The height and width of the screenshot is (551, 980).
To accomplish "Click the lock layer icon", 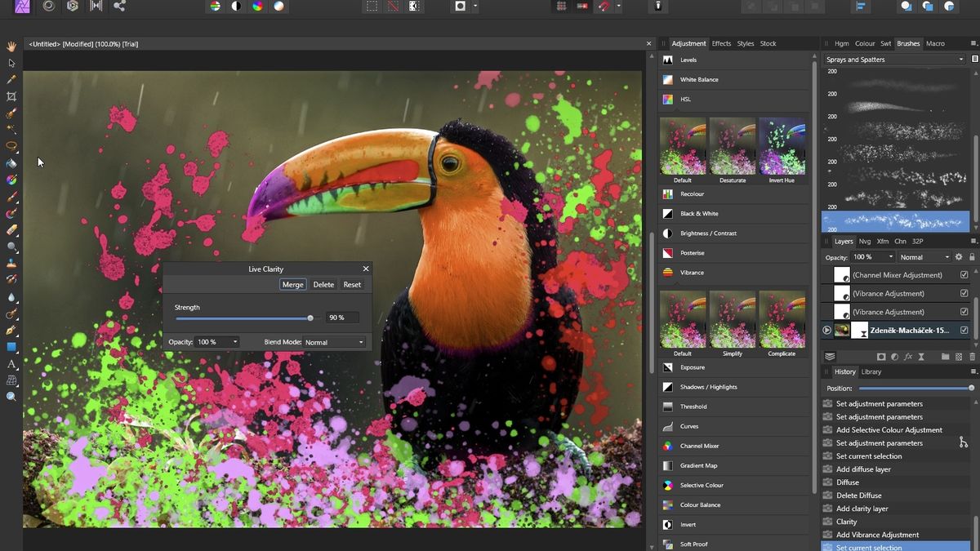I will (972, 257).
